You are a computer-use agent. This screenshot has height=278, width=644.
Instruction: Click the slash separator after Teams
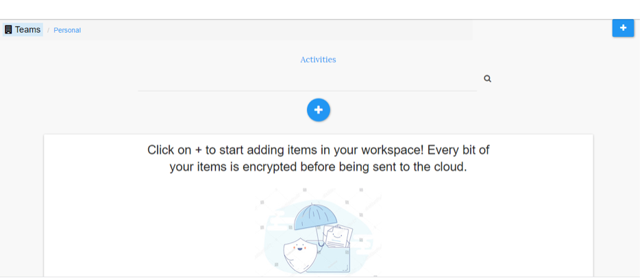click(x=48, y=30)
